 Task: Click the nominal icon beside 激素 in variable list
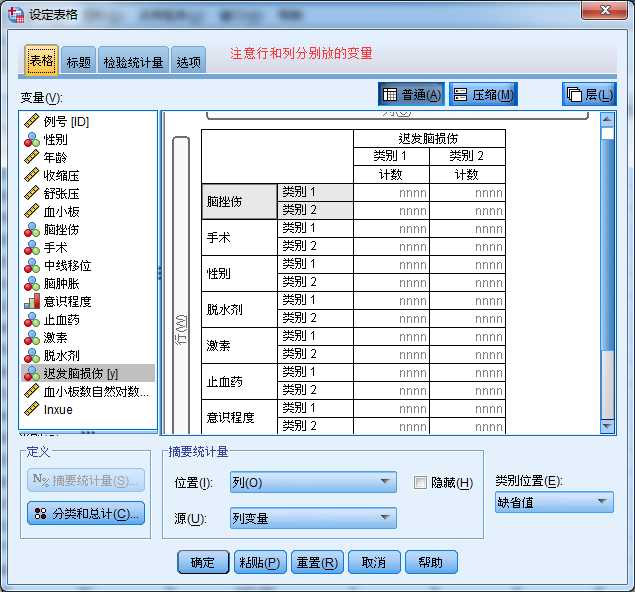(x=32, y=337)
